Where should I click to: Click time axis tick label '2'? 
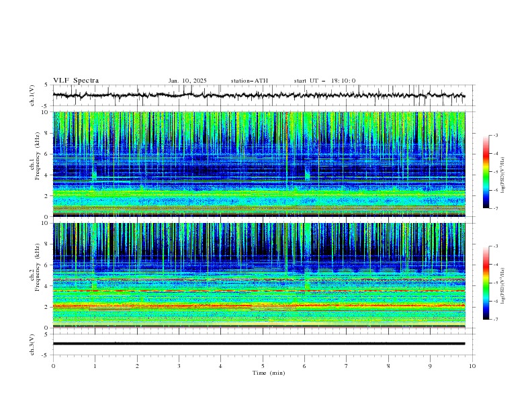[x=137, y=366]
